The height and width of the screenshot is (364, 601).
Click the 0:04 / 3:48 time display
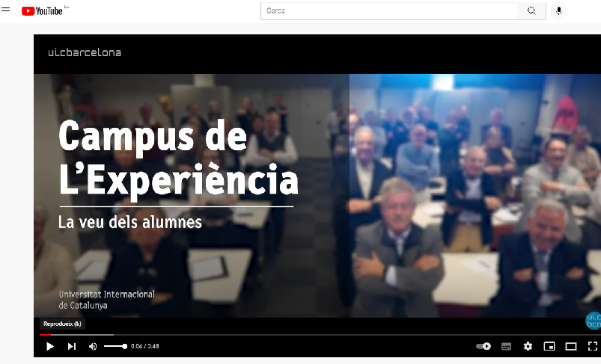pyautogui.click(x=144, y=346)
